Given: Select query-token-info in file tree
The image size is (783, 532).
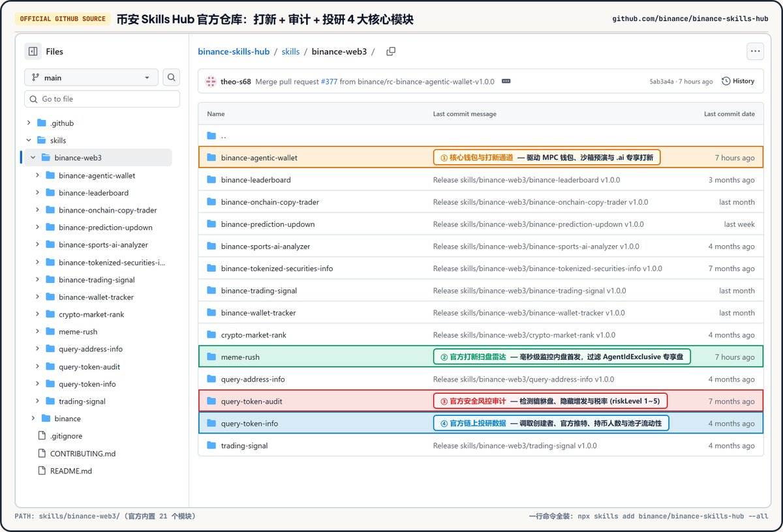Looking at the screenshot, I should pos(87,384).
